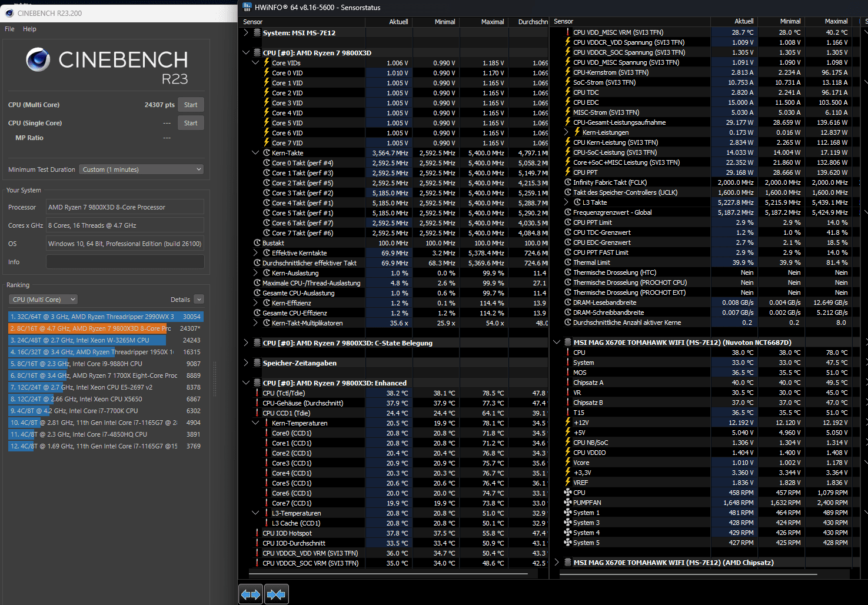This screenshot has width=868, height=605.
Task: Click the Processor field showing AMD Ryzen 7 9800X3D
Action: 125,207
